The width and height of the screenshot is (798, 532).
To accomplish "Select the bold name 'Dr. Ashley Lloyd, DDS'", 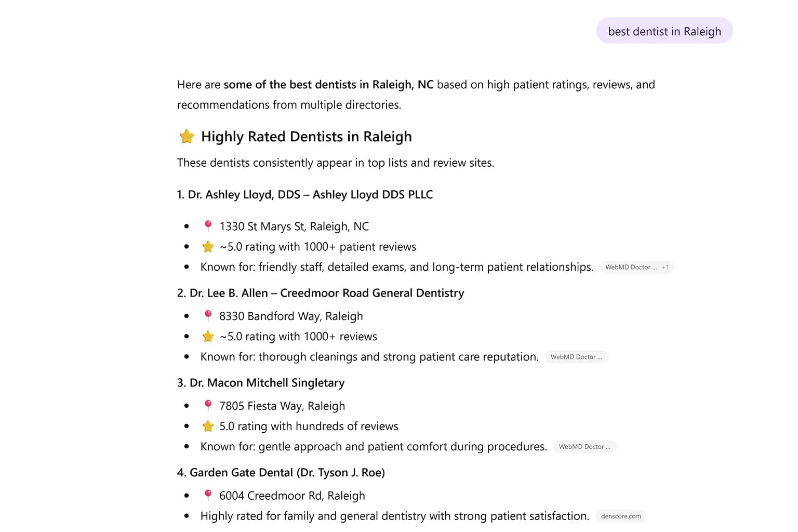I will [x=244, y=194].
